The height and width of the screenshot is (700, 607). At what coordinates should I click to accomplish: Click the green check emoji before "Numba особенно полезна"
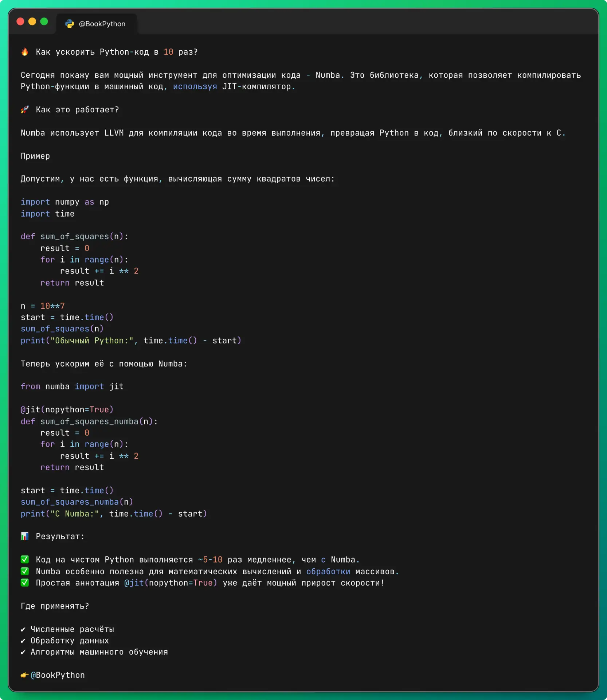(x=25, y=571)
